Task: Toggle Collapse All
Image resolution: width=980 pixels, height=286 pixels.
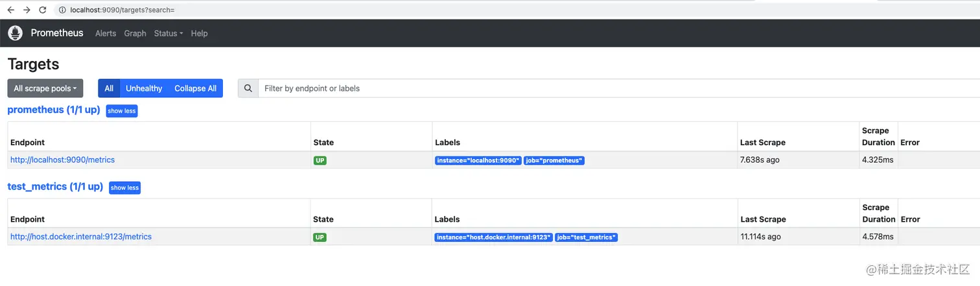Action: (195, 88)
